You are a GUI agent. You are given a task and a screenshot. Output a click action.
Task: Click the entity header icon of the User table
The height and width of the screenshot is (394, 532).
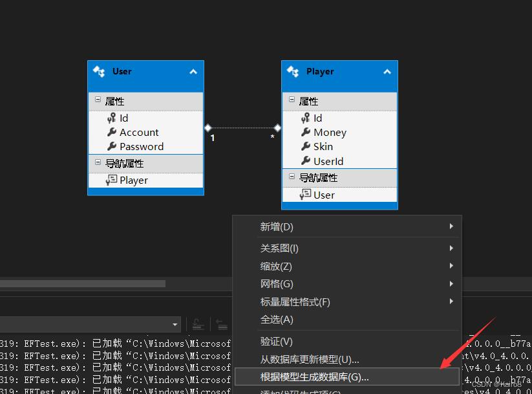point(98,71)
